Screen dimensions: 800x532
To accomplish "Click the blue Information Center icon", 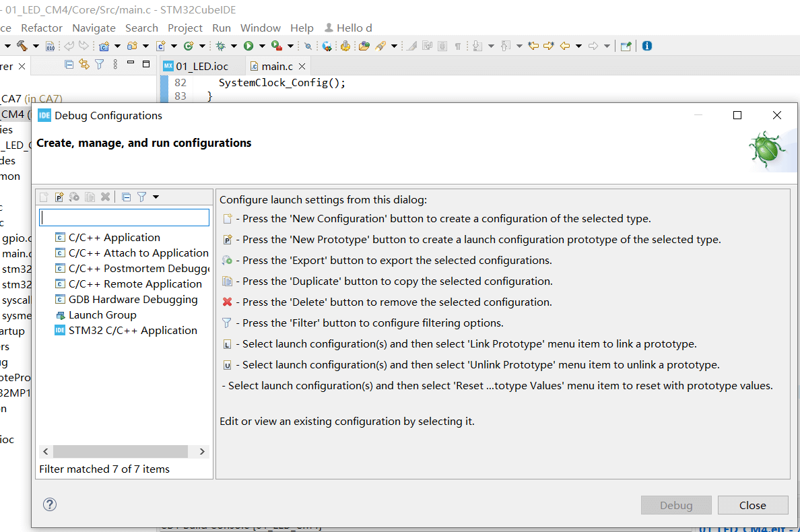I will [647, 46].
